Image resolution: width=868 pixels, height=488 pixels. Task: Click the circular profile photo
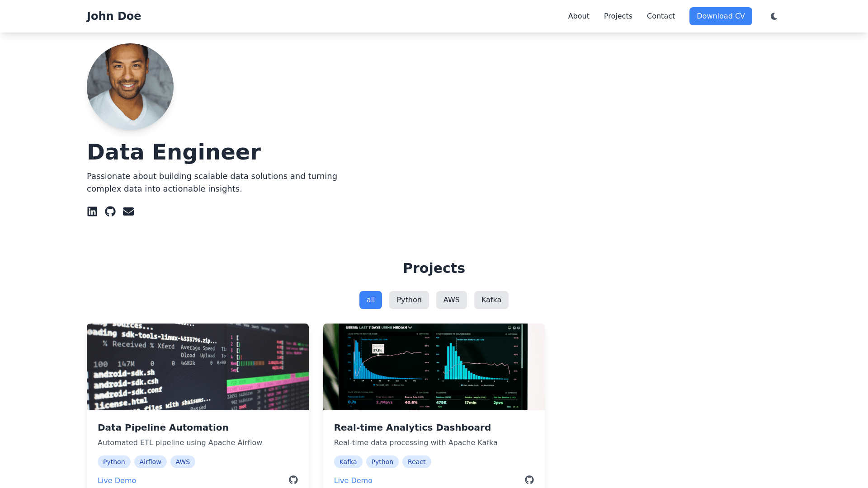(x=130, y=87)
